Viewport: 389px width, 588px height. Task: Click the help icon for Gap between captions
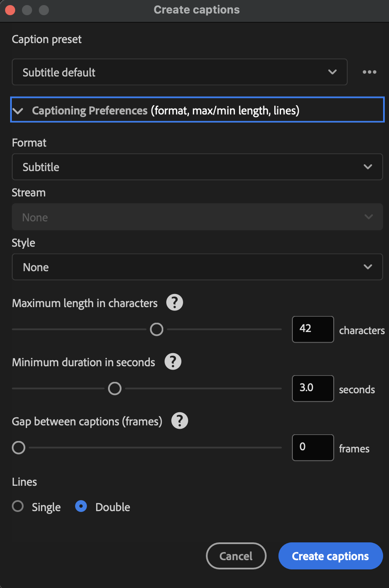point(179,421)
